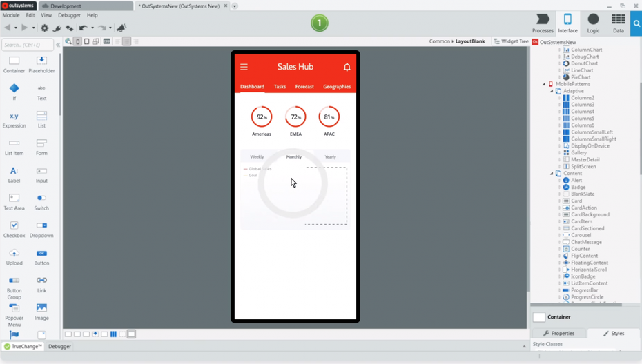
Task: Click the ProgressBar pattern in tree
Action: coord(584,290)
